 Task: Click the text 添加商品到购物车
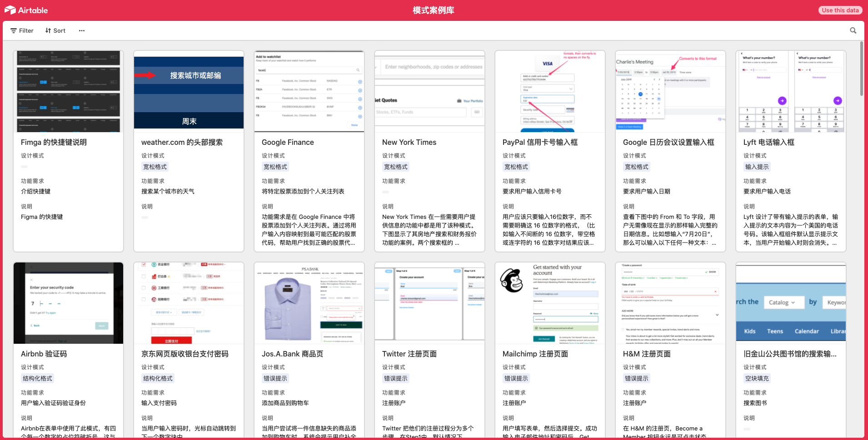[x=285, y=403]
